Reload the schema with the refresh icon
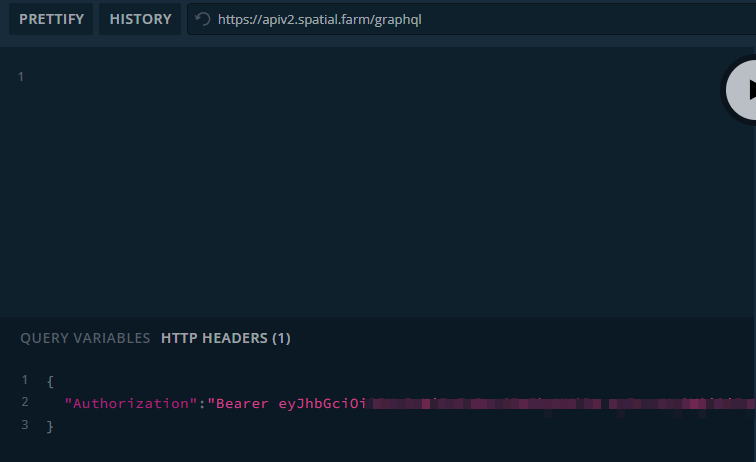Viewport: 756px width, 462px height. click(204, 19)
